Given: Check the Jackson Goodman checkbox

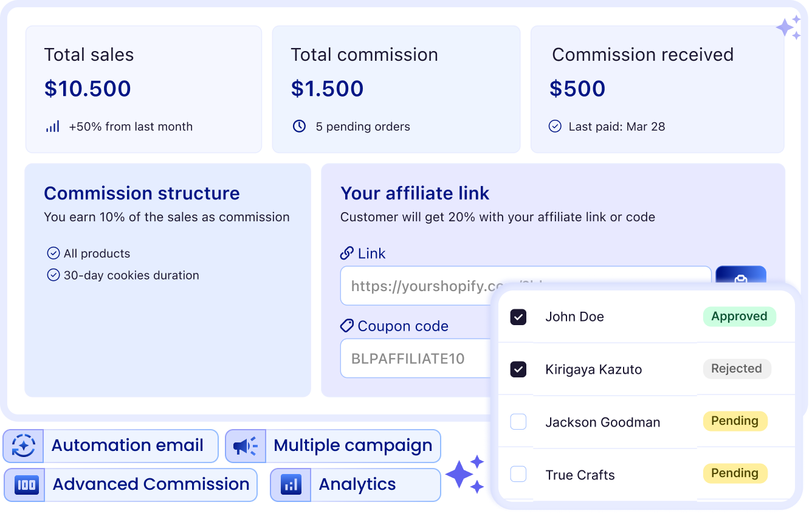Looking at the screenshot, I should [518, 422].
